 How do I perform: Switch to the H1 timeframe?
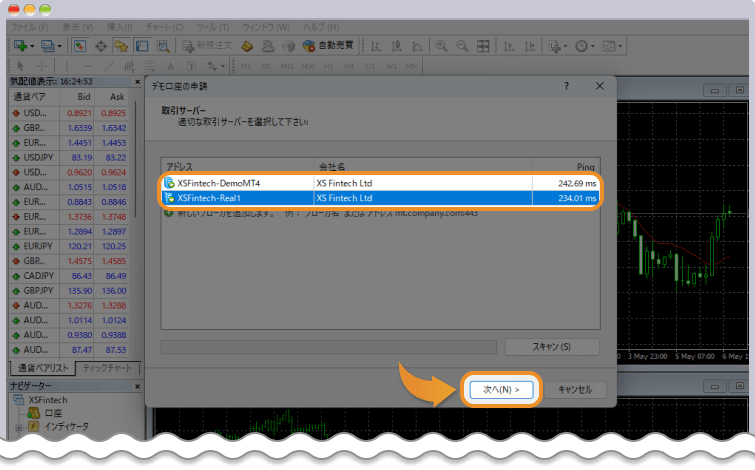pyautogui.click(x=329, y=66)
